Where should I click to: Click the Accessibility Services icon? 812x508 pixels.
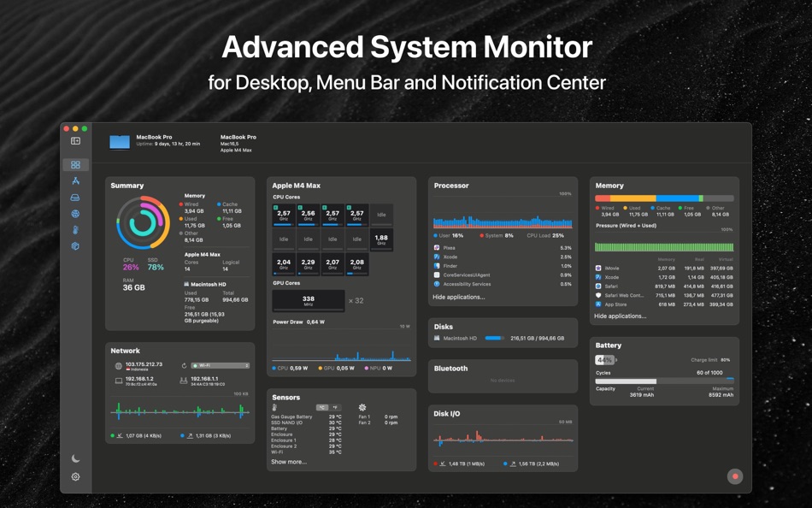[x=437, y=284]
